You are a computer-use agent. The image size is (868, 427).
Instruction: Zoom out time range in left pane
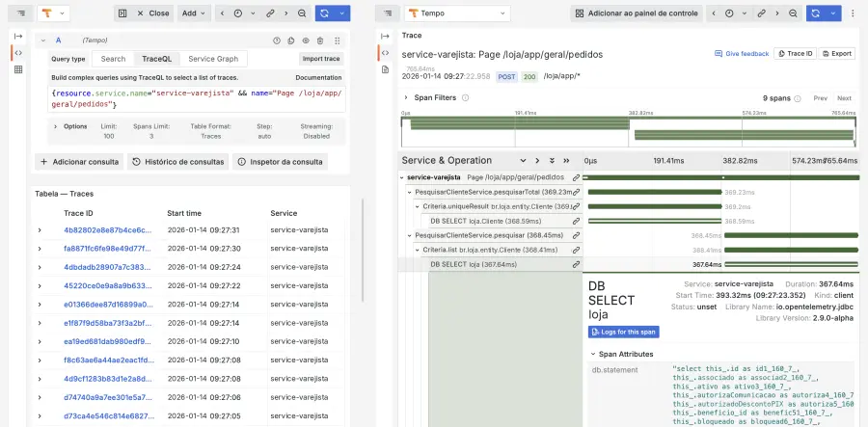(x=302, y=13)
